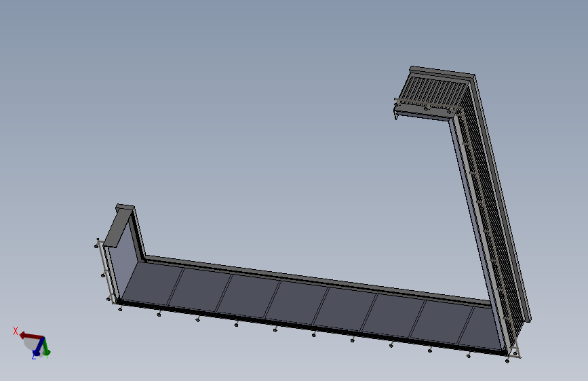Select the dark segmented floor of the channel
This screenshot has height=381, width=588.
click(x=311, y=306)
